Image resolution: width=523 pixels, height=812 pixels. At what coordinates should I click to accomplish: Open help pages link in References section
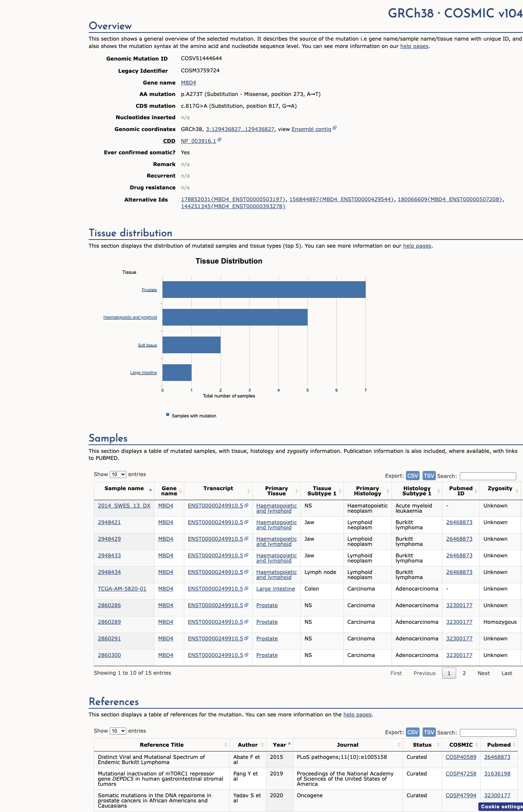(x=358, y=715)
